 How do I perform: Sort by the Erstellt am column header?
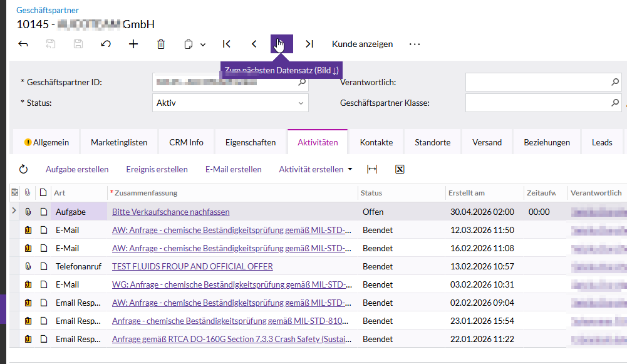point(485,193)
